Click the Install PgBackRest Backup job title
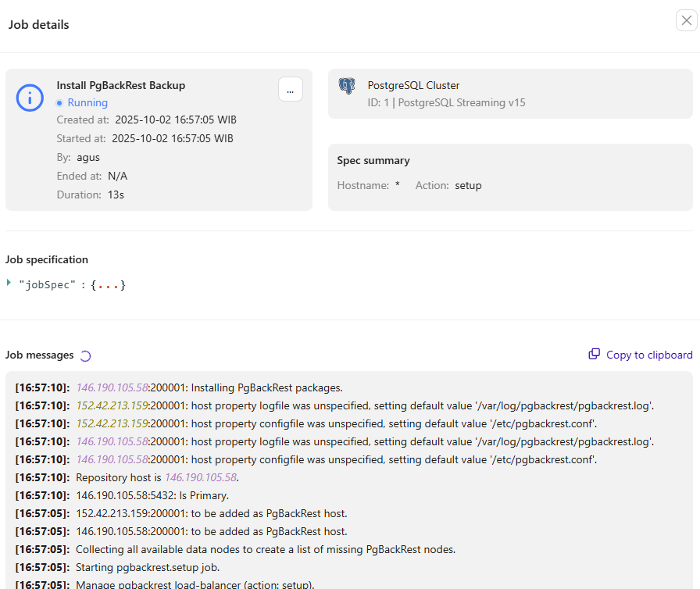Screen dimensions: 700x589 click(121, 85)
